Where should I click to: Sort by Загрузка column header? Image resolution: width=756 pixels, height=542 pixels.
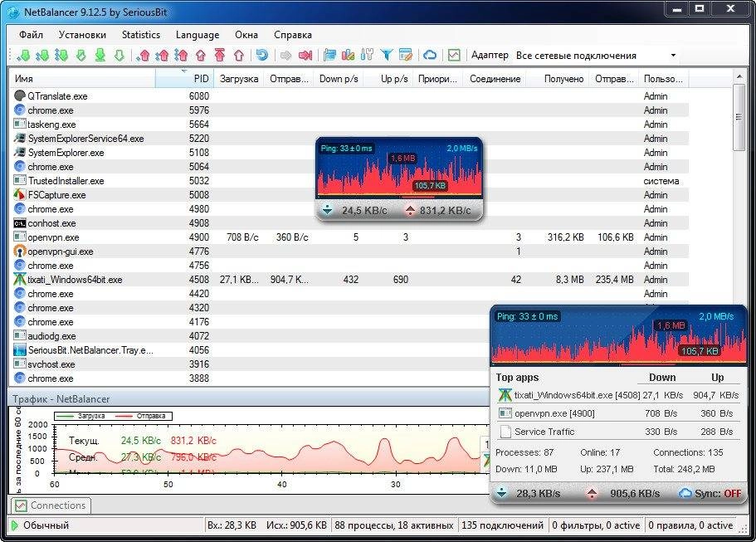click(239, 79)
